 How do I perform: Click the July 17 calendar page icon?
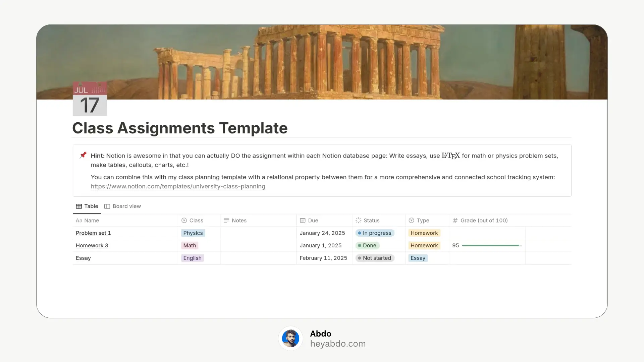pos(90,99)
